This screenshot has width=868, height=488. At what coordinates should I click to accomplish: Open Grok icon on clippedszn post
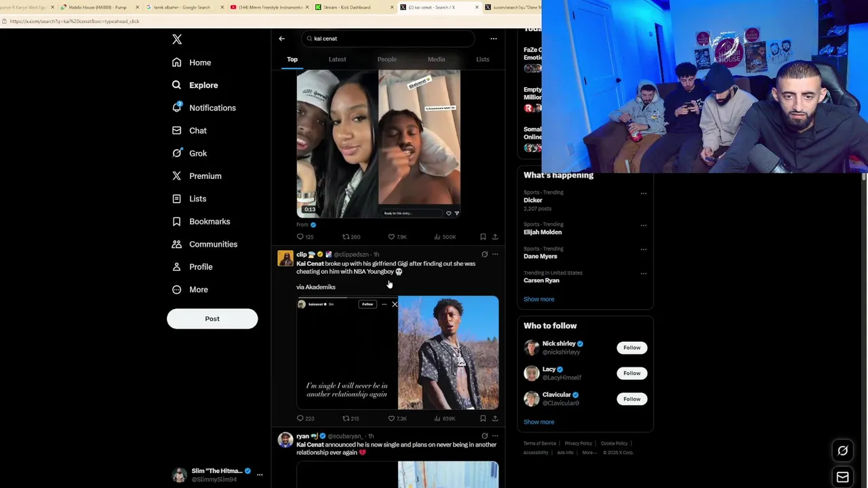[484, 254]
